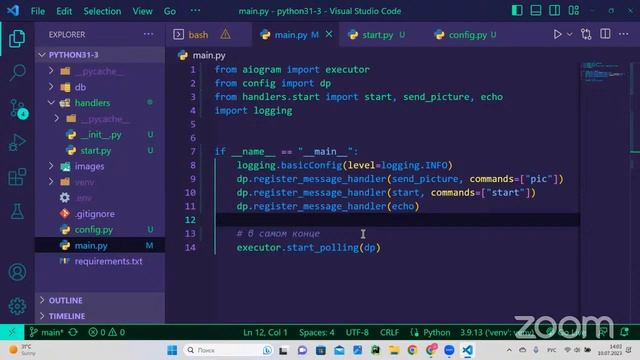This screenshot has height=360, width=640.
Task: Close the main.py tab
Action: (x=329, y=35)
